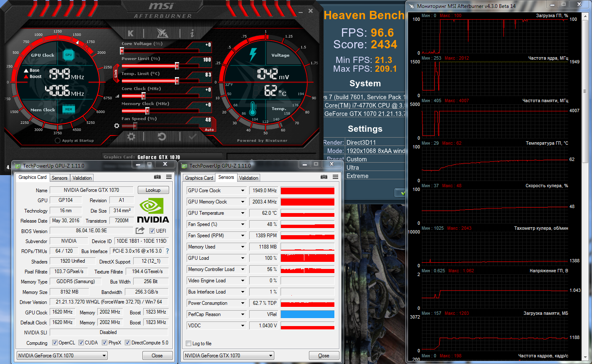
Task: Open the Afterburner info 'i' icon
Action: [x=192, y=33]
